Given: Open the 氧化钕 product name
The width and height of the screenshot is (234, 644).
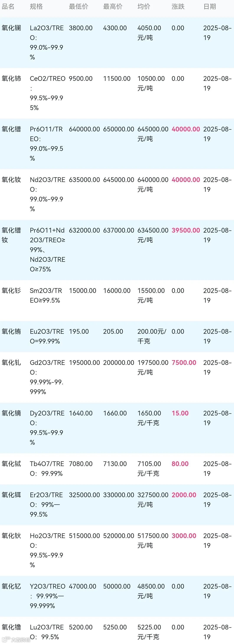Looking at the screenshot, I should [x=11, y=180].
